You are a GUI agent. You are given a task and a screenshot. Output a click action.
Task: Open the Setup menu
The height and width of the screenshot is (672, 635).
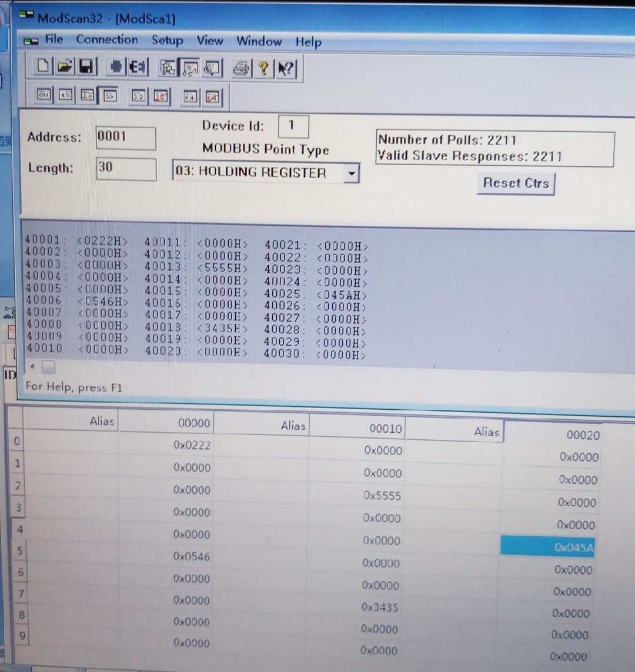pos(167,41)
